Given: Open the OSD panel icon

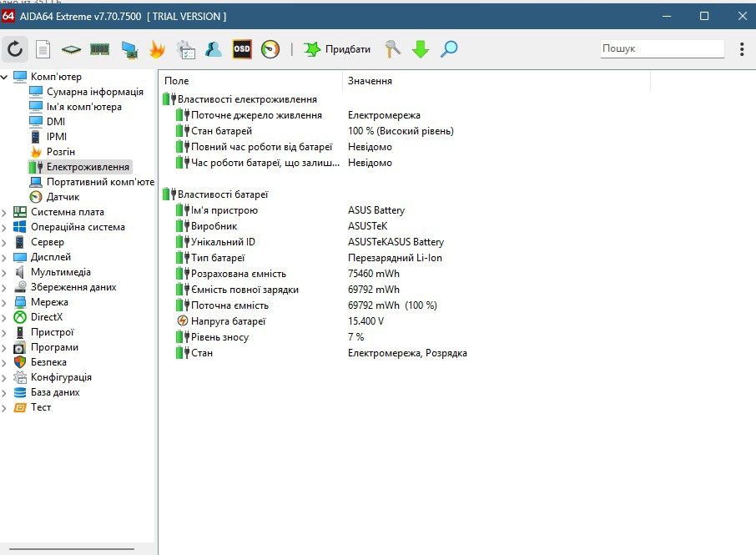Looking at the screenshot, I should click(x=241, y=49).
